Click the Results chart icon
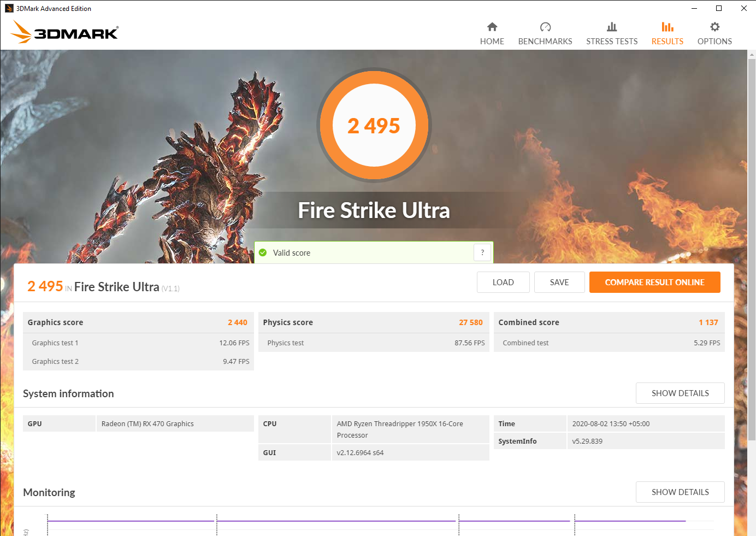756x536 pixels. (x=668, y=27)
